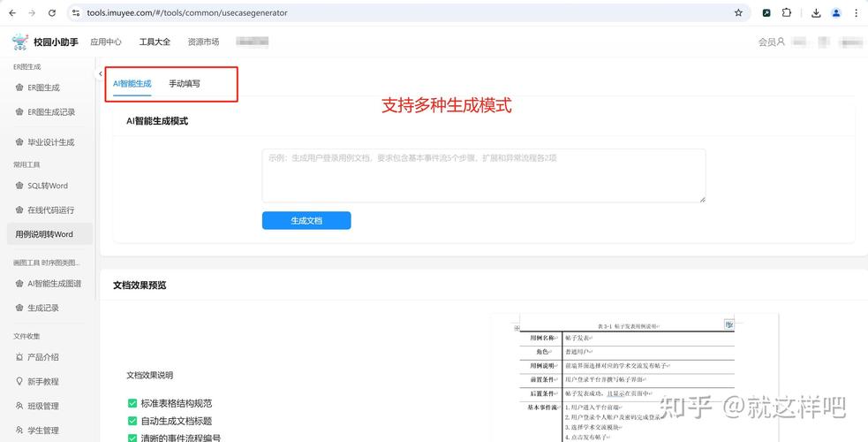
Task: Click the icon beside 班级管理
Action: (x=19, y=406)
